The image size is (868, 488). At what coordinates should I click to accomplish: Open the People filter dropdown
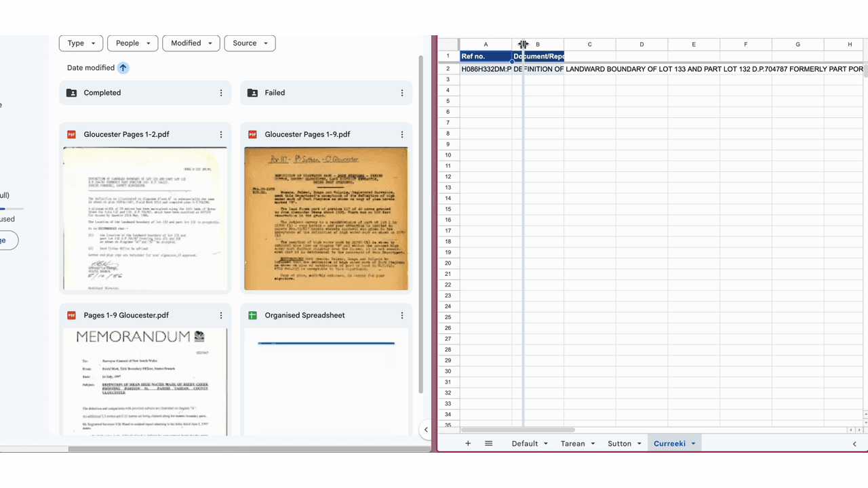[133, 43]
